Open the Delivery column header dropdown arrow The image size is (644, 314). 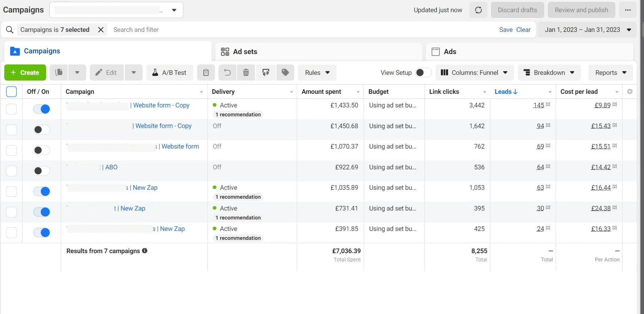pos(291,92)
